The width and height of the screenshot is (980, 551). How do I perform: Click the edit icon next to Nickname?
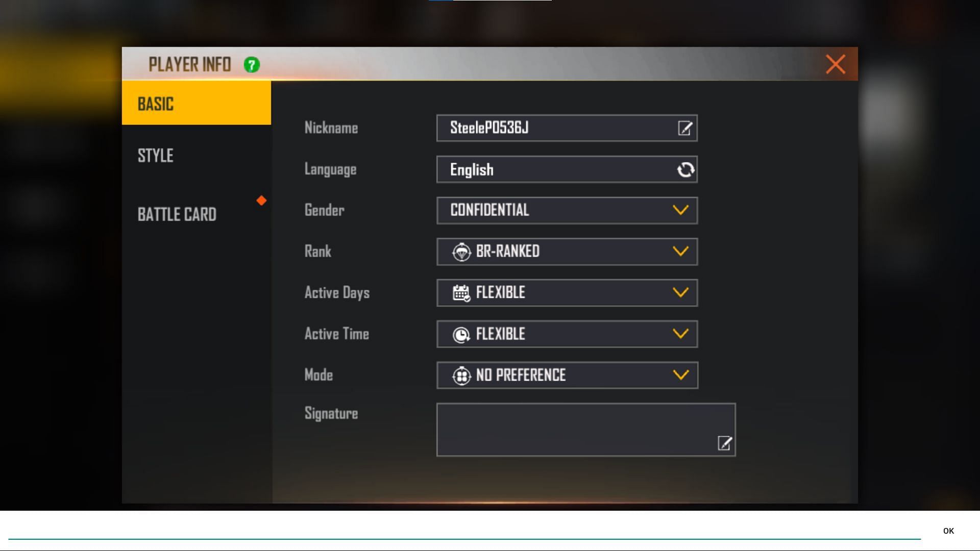(685, 128)
